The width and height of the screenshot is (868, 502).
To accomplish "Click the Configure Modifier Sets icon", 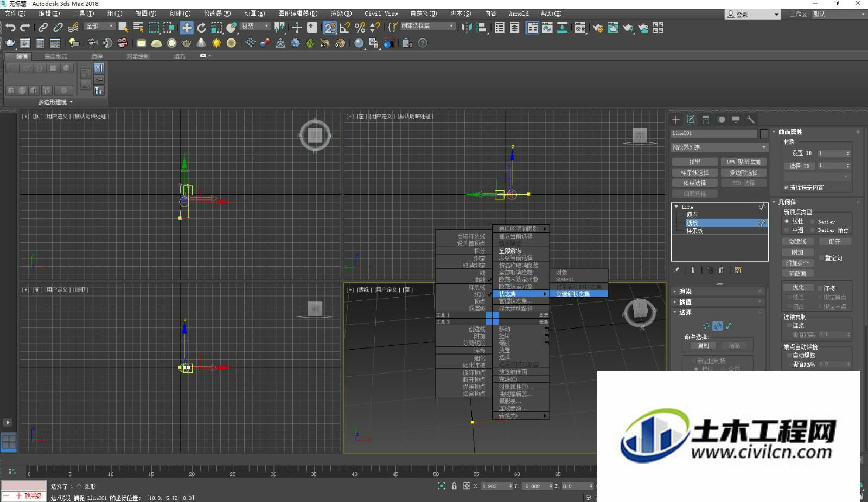I will (738, 270).
